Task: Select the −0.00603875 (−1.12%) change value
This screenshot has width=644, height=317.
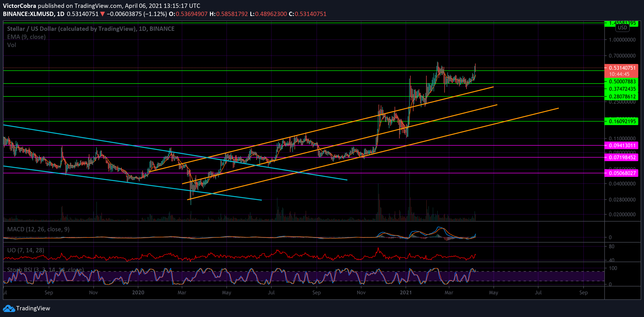Action: coord(137,14)
